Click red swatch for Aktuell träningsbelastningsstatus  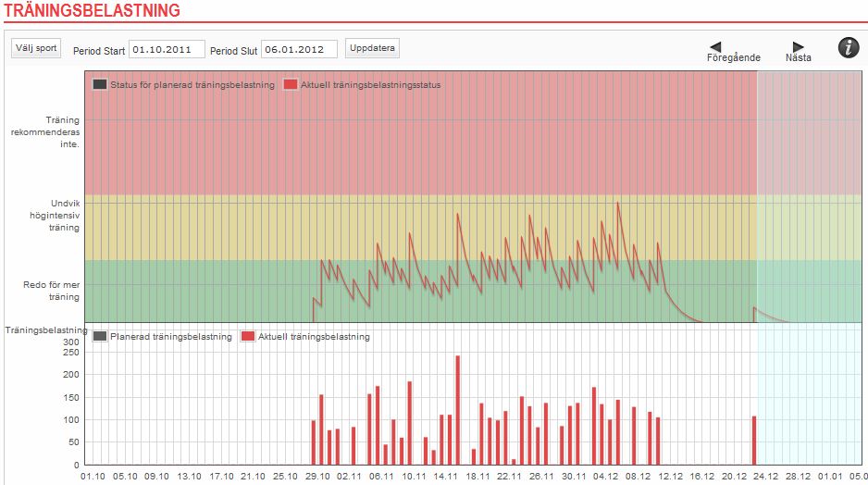291,85
